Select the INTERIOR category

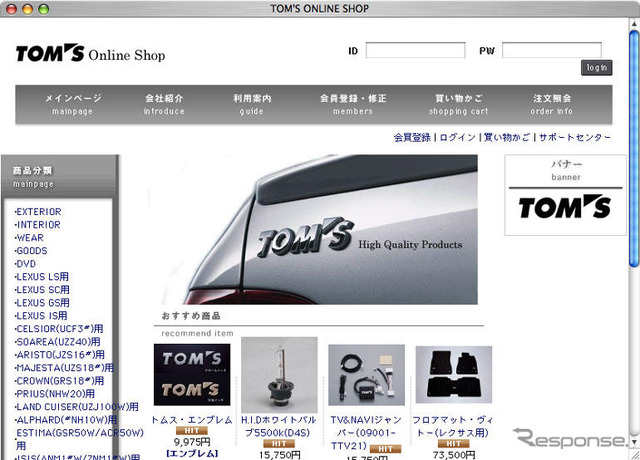(x=38, y=225)
